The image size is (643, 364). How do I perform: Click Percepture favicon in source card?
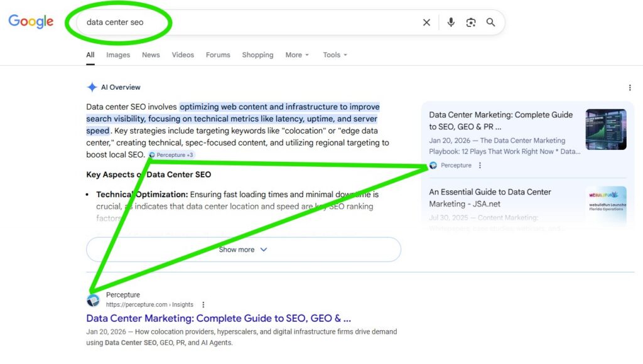click(x=433, y=165)
